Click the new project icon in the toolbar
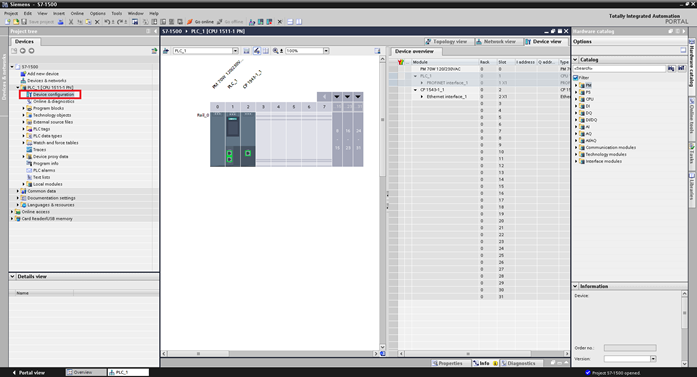This screenshot has height=377, width=697. point(8,21)
